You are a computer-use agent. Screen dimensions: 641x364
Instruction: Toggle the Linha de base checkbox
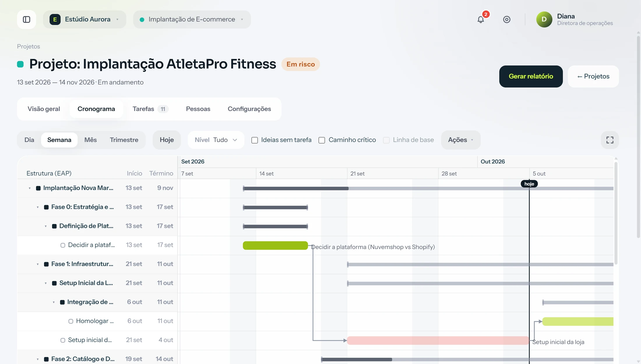coord(386,140)
